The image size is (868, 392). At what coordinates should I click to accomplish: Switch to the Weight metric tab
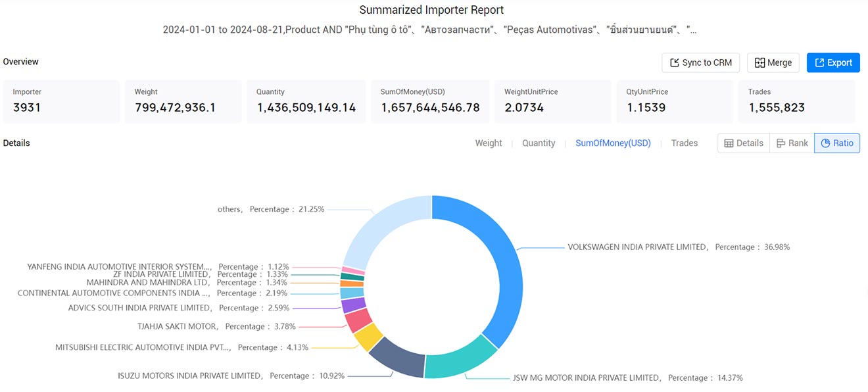tap(489, 143)
